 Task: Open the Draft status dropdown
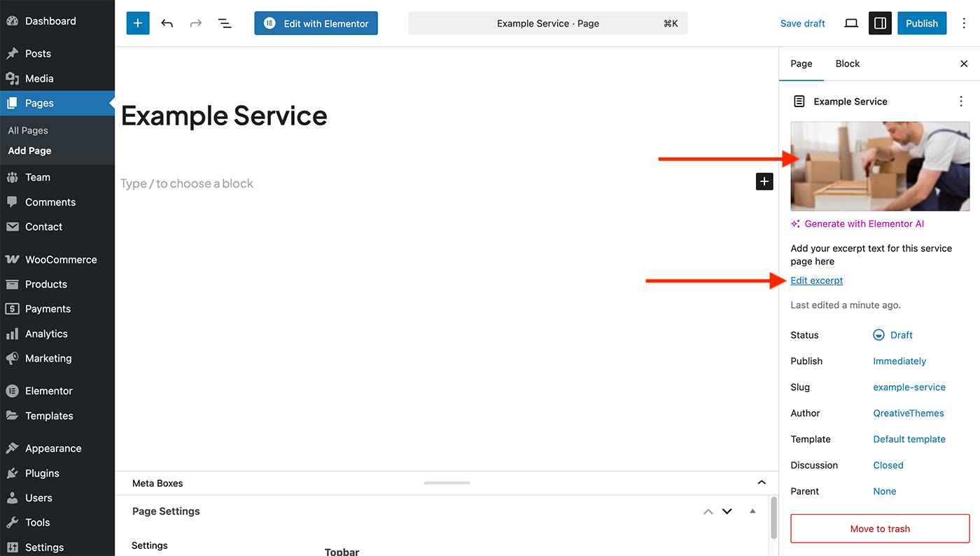click(x=893, y=335)
